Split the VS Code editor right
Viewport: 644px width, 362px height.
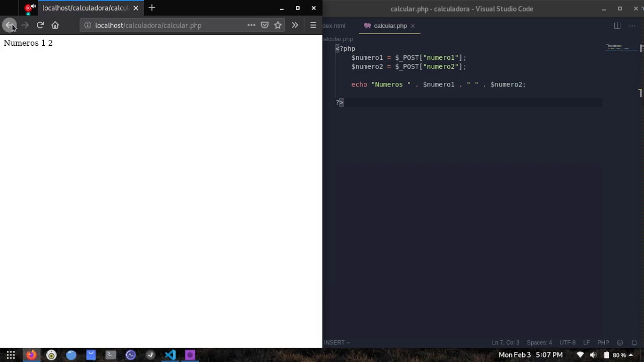[617, 26]
